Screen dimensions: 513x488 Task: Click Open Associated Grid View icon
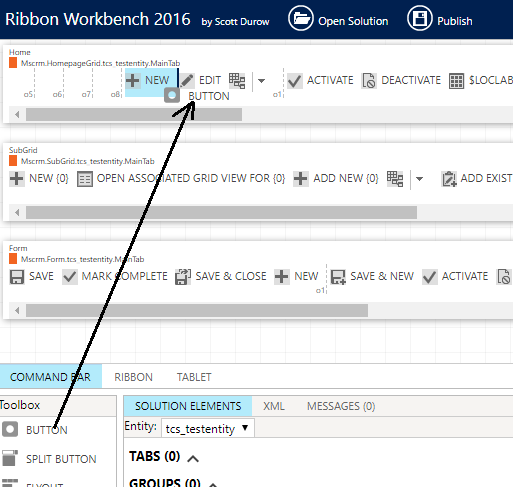click(x=85, y=179)
